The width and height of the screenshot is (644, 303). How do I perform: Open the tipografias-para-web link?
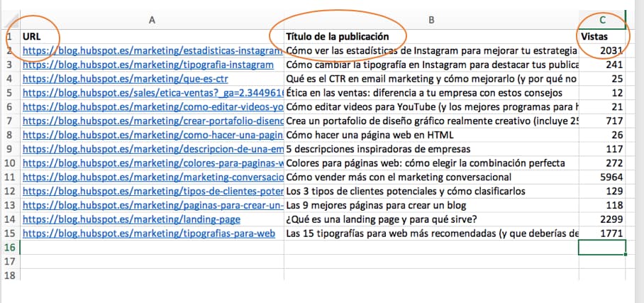(x=149, y=233)
